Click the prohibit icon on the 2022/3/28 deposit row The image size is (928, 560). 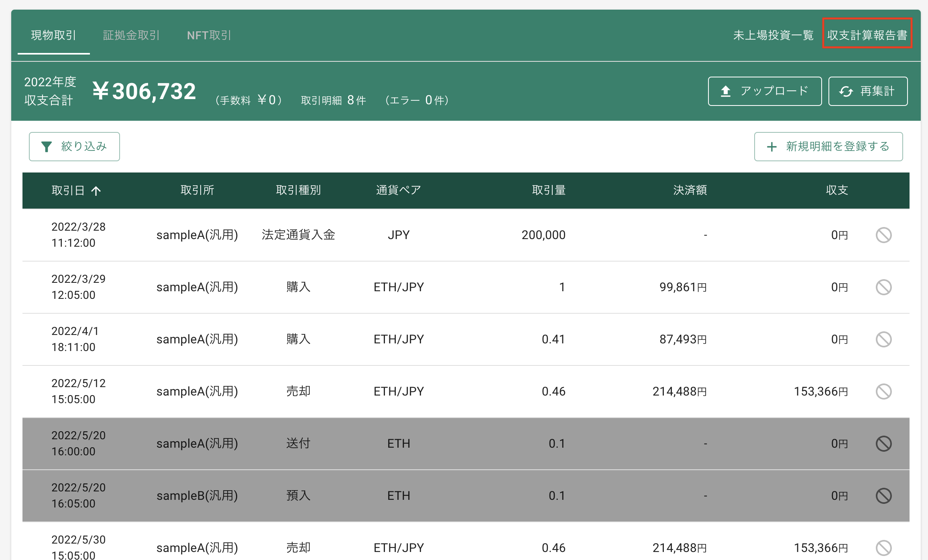click(884, 235)
